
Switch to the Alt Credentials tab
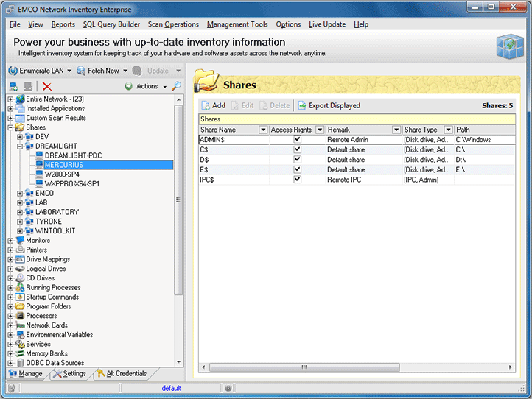tap(126, 374)
